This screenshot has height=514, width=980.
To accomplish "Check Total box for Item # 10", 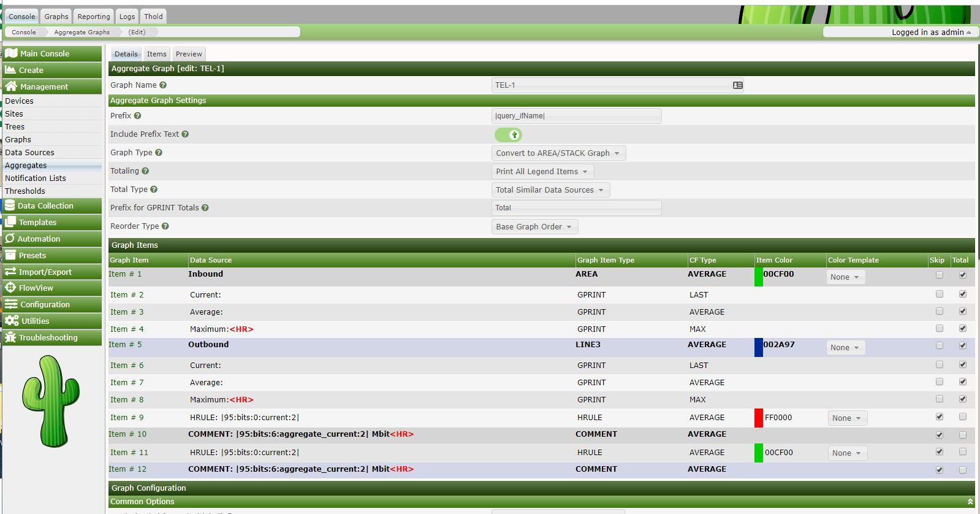I will point(963,435).
